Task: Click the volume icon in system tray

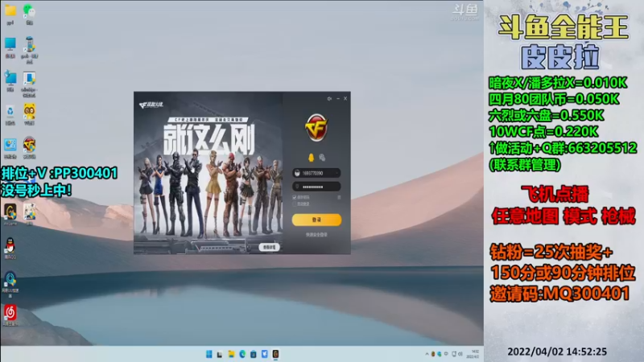Action: (x=460, y=354)
